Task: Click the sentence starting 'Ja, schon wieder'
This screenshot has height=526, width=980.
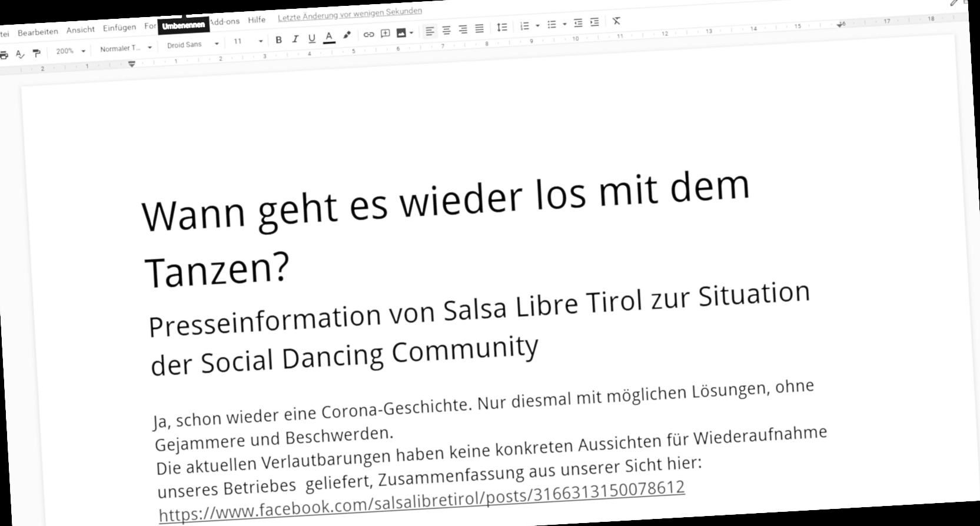Action: pos(483,404)
